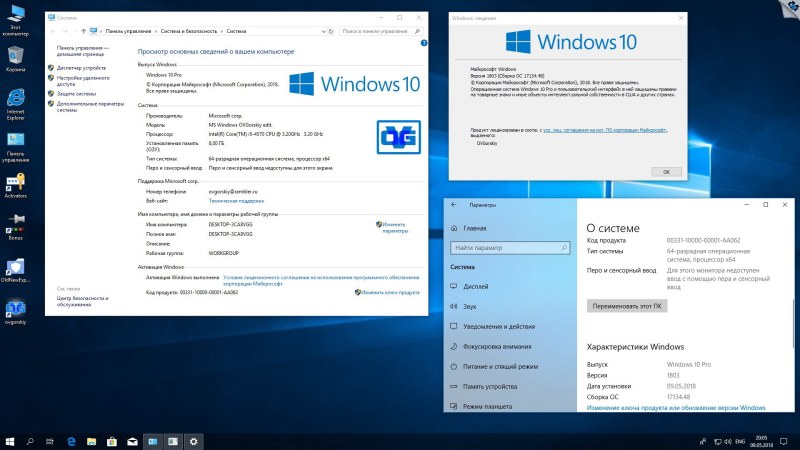
Task: Click the Edge icon in the taskbar
Action: pyautogui.click(x=72, y=440)
